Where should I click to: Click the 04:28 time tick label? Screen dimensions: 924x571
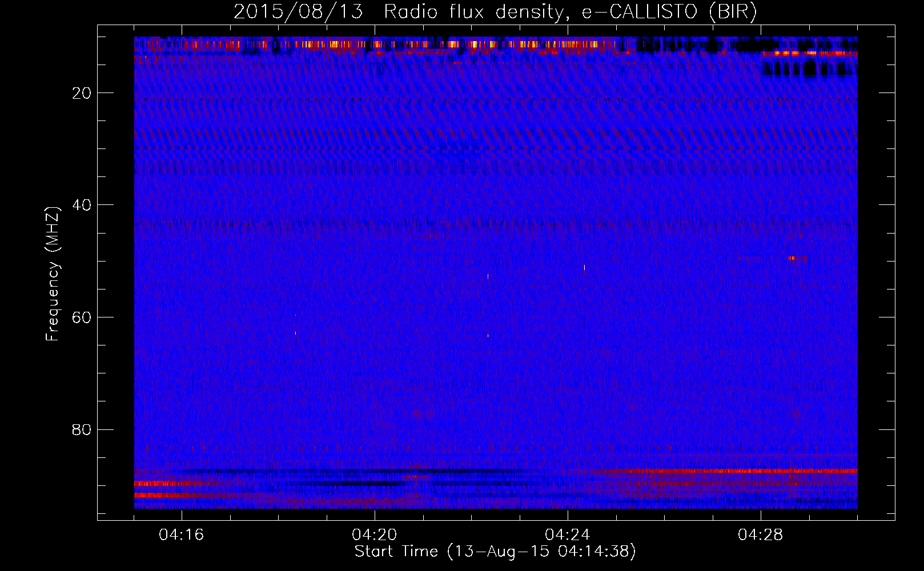(761, 534)
